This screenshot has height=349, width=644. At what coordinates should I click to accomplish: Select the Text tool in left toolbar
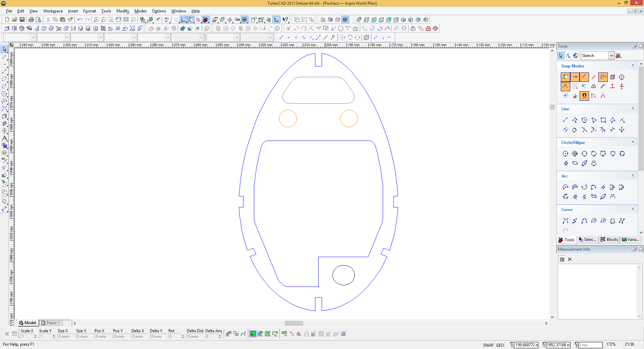coord(4,138)
